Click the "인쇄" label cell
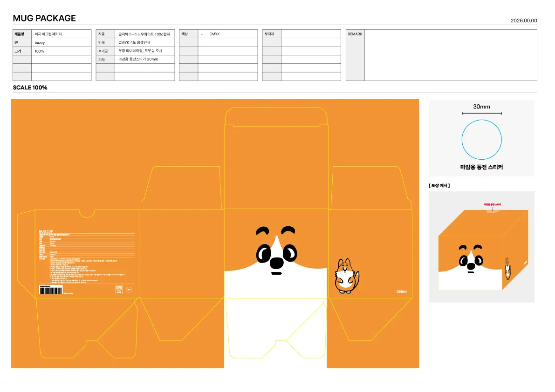555x392 pixels. (105, 42)
